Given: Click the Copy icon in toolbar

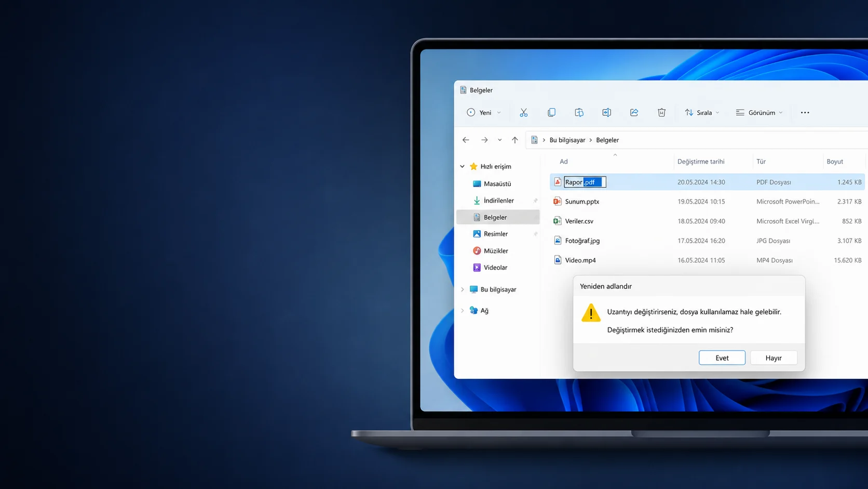Looking at the screenshot, I should [x=551, y=112].
